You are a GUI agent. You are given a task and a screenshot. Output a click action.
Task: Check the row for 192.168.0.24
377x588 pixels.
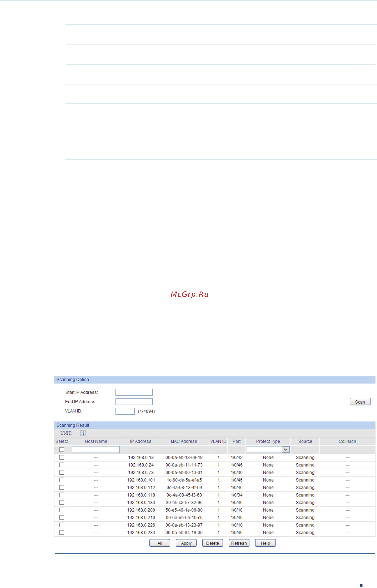click(x=62, y=465)
